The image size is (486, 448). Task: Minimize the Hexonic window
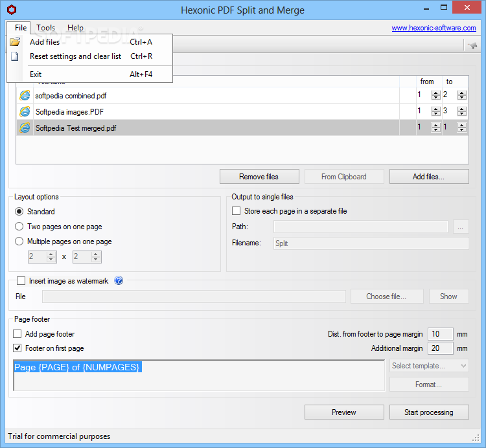coord(427,8)
